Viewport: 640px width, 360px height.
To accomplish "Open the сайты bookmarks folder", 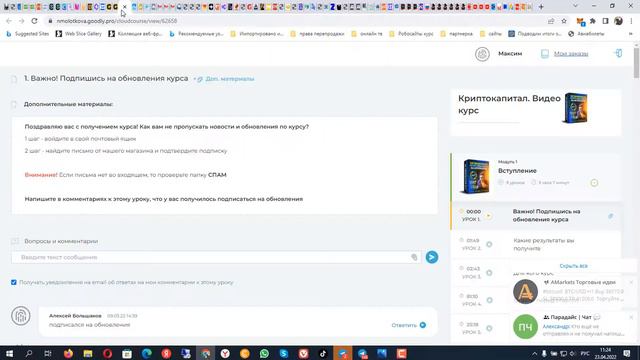I will [x=491, y=34].
